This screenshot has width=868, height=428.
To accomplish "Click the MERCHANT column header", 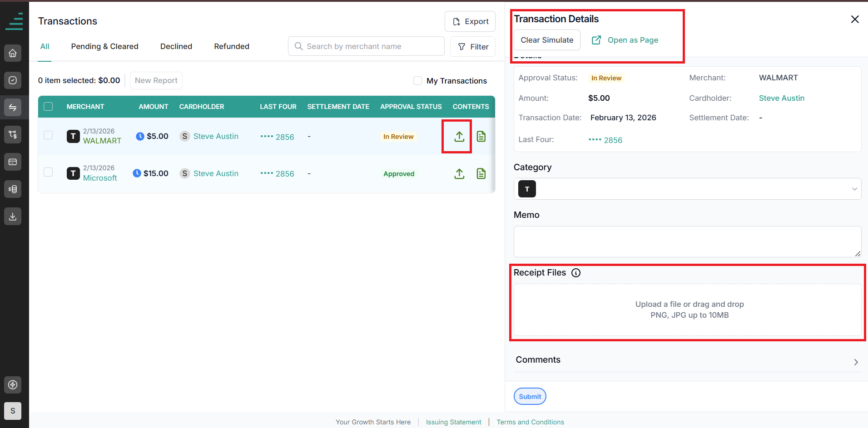I will 85,107.
